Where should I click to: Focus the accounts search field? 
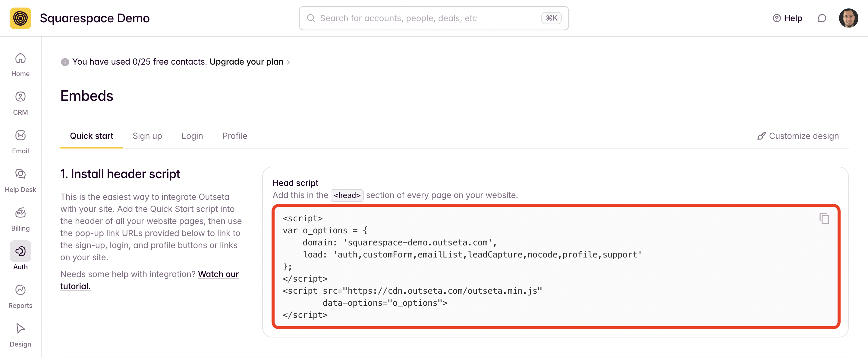(428, 18)
